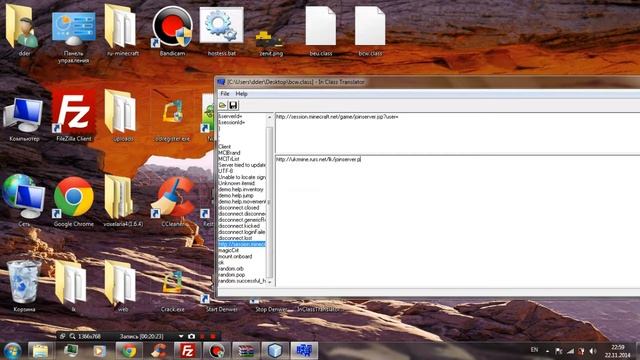
Task: Open the Help menu
Action: [x=242, y=94]
